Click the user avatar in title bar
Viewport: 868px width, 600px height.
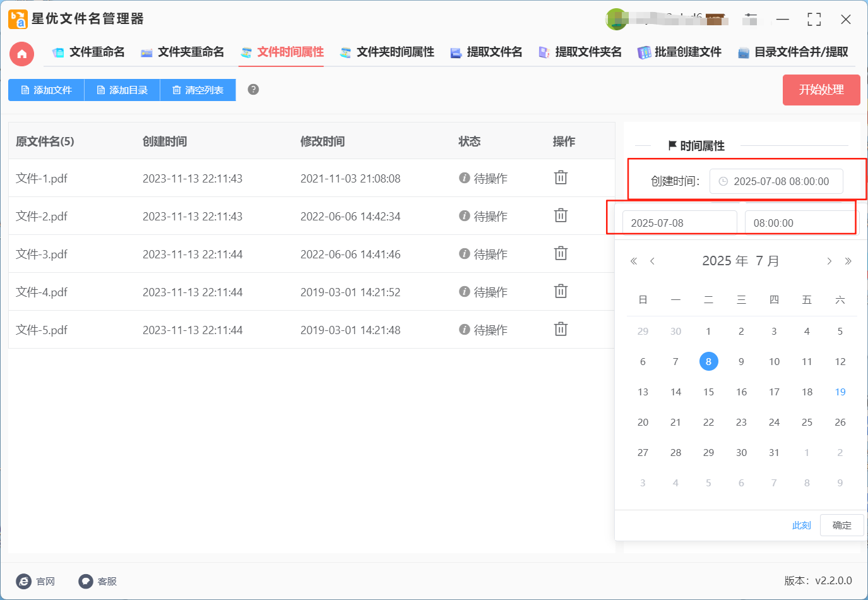point(616,19)
